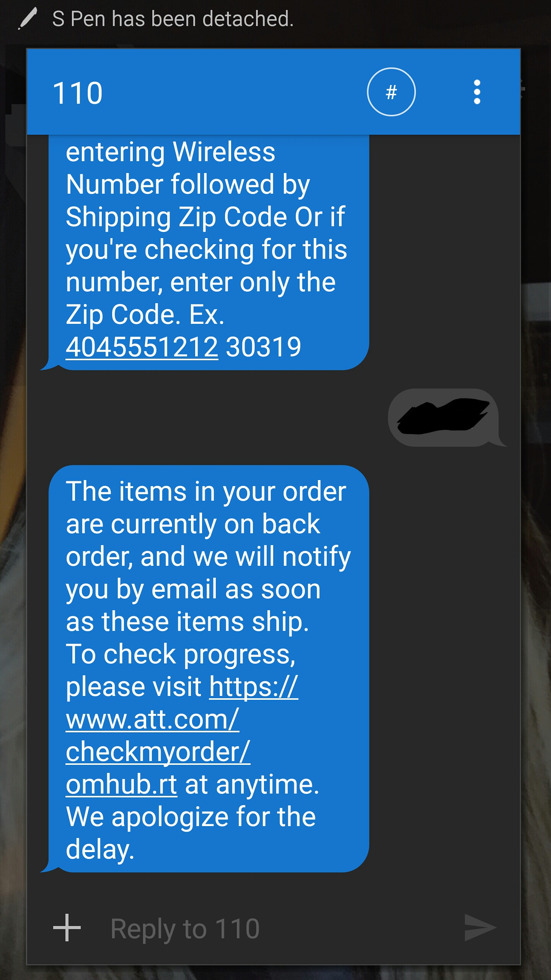This screenshot has height=980, width=551.
Task: Tap the www.att.com/ link segment
Action: pos(153,720)
